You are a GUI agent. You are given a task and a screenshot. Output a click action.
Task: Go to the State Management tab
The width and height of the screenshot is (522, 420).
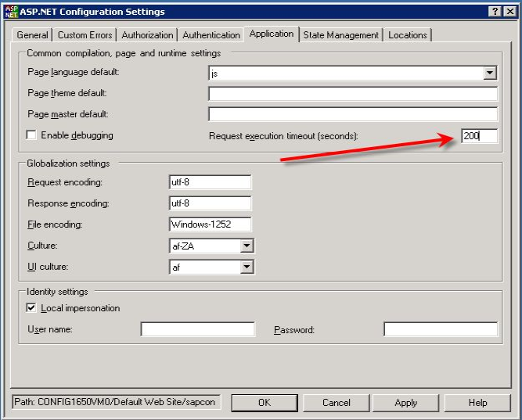340,35
